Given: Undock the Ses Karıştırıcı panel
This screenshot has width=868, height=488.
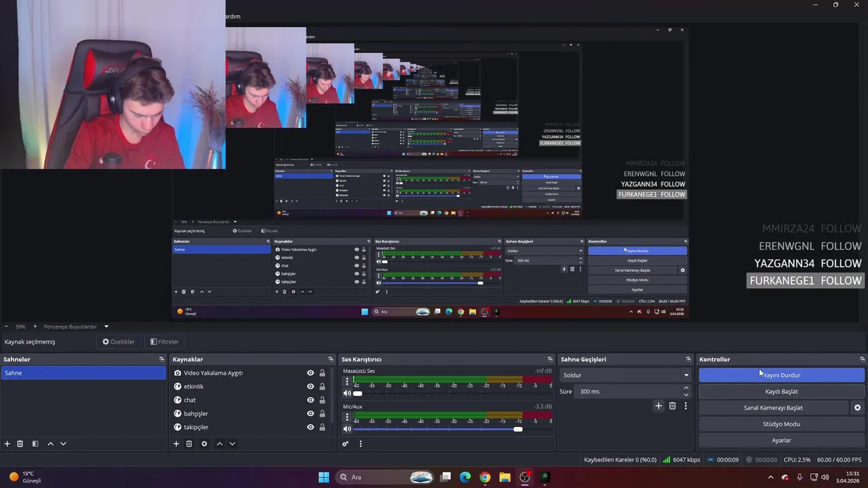Looking at the screenshot, I should click(x=550, y=359).
